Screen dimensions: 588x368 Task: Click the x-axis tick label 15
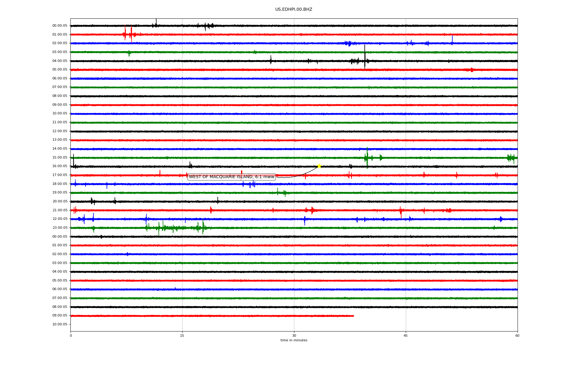pyautogui.click(x=182, y=335)
